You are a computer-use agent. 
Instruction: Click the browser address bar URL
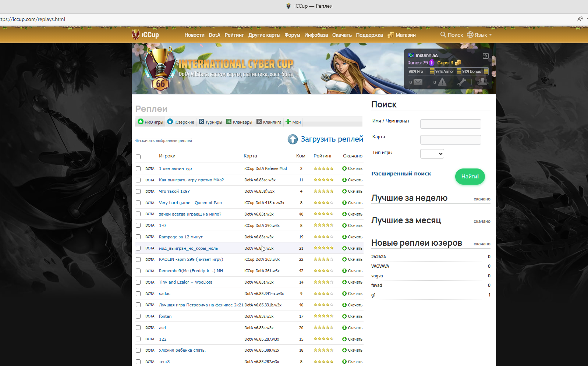pyautogui.click(x=32, y=19)
